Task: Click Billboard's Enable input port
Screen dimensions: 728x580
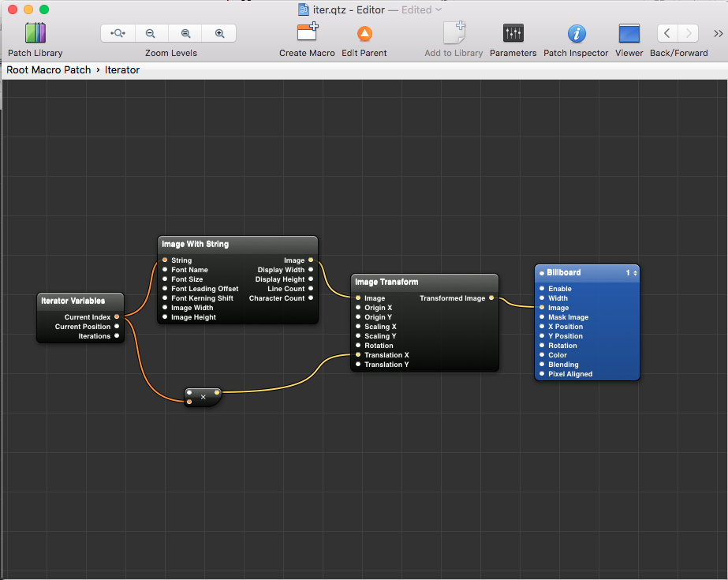Action: (542, 288)
